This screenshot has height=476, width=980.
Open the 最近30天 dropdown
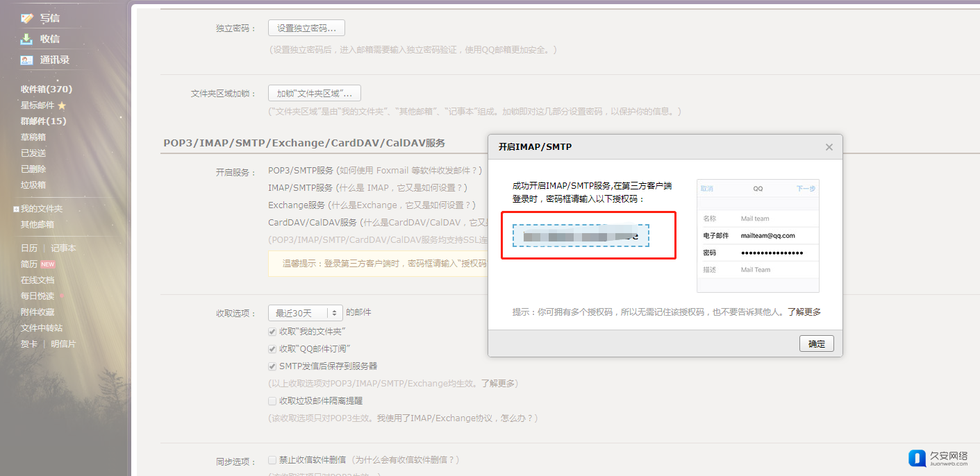click(x=306, y=313)
